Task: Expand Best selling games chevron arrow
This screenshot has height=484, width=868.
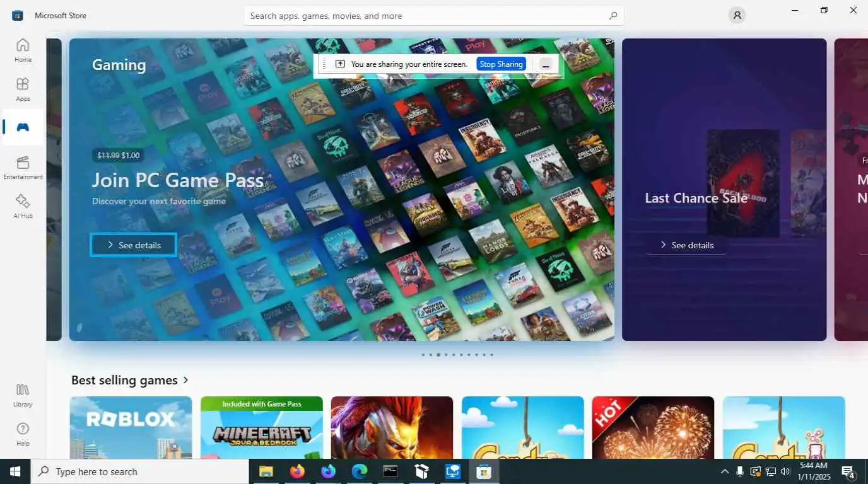Action: coord(185,380)
